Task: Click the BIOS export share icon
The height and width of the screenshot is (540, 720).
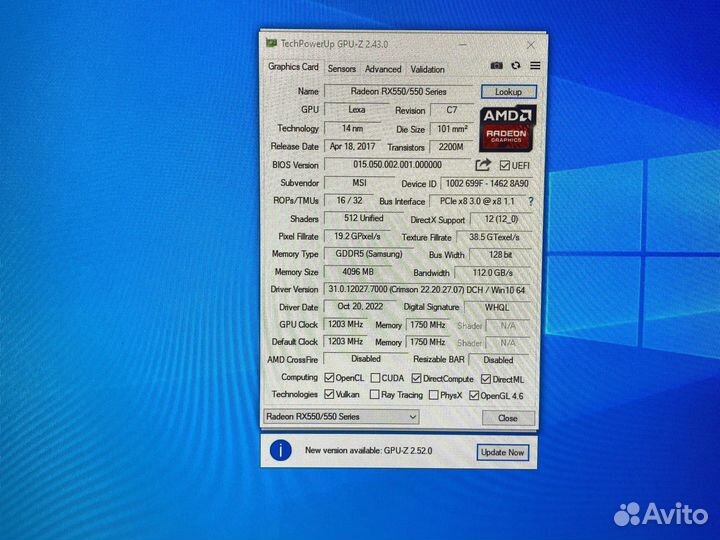Action: pos(483,164)
